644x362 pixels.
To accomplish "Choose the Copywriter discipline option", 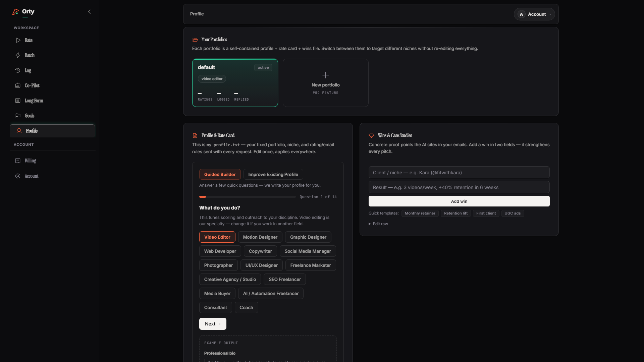I will point(260,251).
